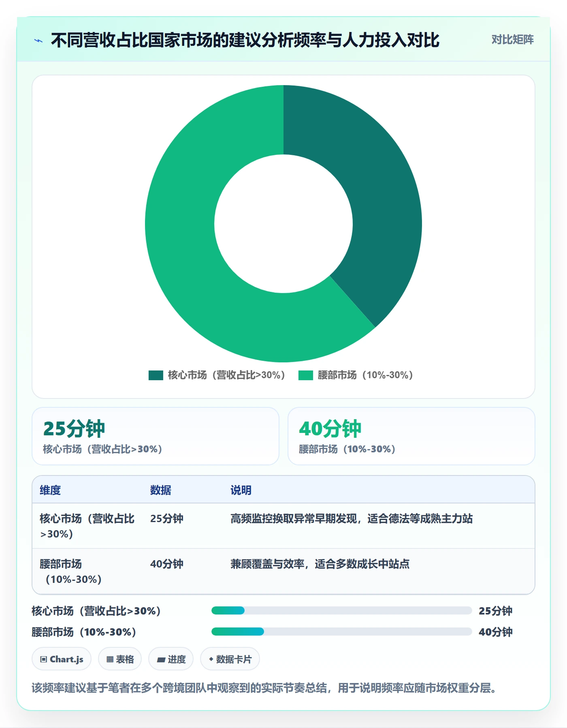Select the 25分钟 data card
Viewport: 567px width, 728px height.
[x=156, y=436]
